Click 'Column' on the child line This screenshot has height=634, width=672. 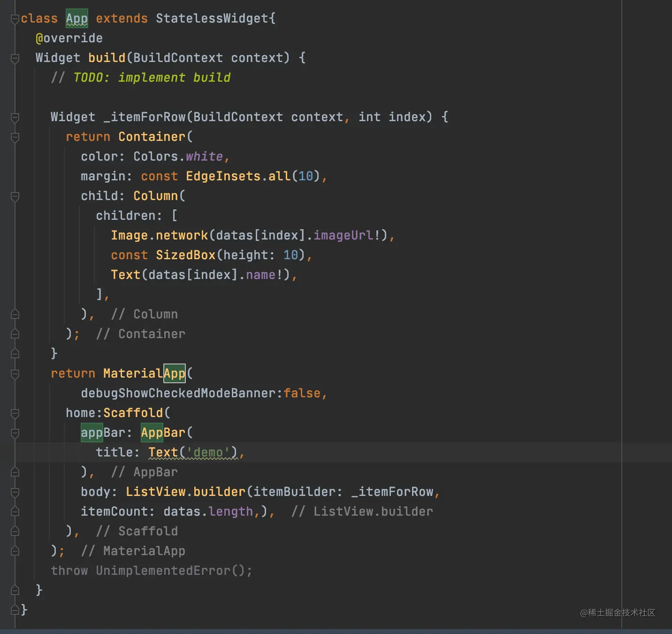pos(156,196)
